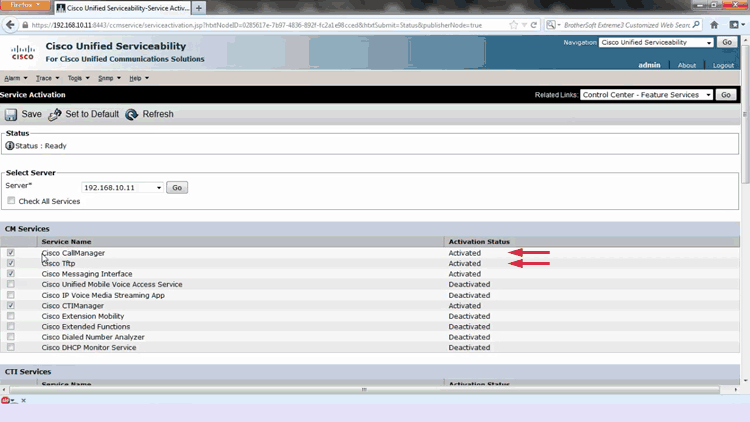
Task: Open the Navigation dropdown
Action: (x=655, y=43)
